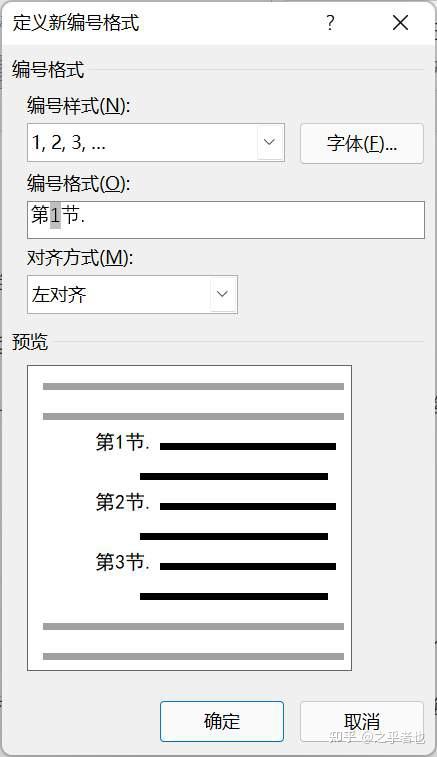This screenshot has height=757, width=437.
Task: Click the help question mark icon
Action: (330, 23)
